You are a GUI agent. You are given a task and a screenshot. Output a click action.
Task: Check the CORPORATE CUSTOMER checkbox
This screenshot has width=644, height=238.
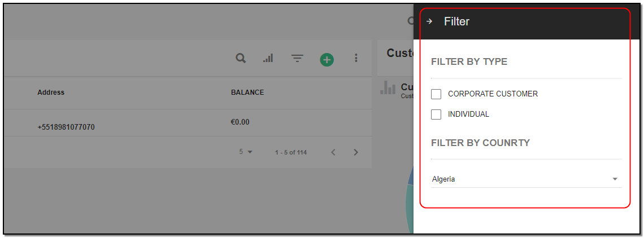pyautogui.click(x=436, y=94)
